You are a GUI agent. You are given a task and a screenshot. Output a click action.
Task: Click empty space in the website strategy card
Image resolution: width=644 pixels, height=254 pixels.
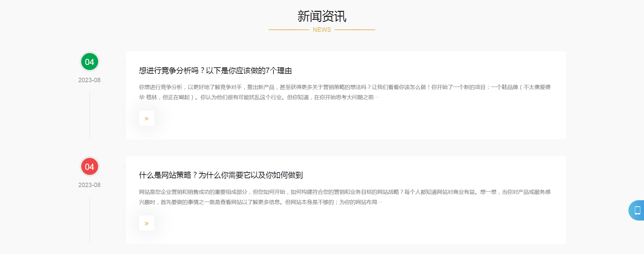[372, 227]
